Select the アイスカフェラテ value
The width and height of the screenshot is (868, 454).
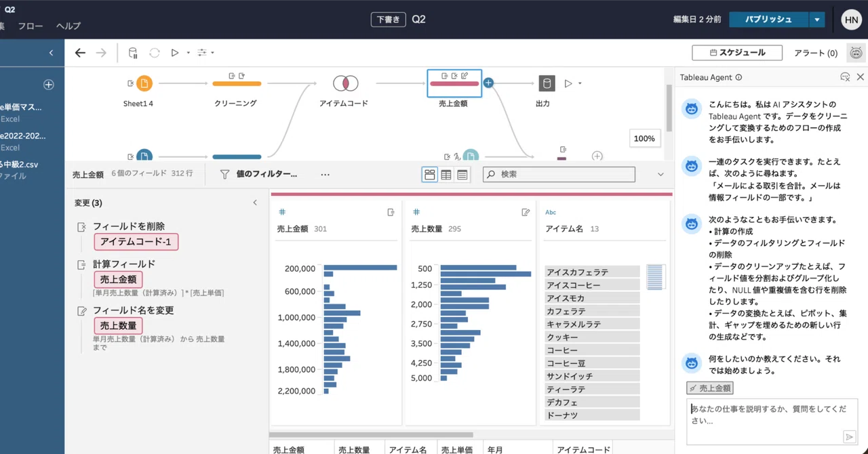(592, 272)
